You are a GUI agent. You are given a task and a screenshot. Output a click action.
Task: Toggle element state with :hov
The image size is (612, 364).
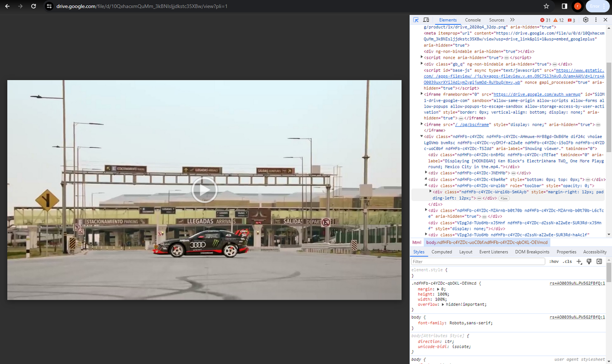tap(554, 261)
